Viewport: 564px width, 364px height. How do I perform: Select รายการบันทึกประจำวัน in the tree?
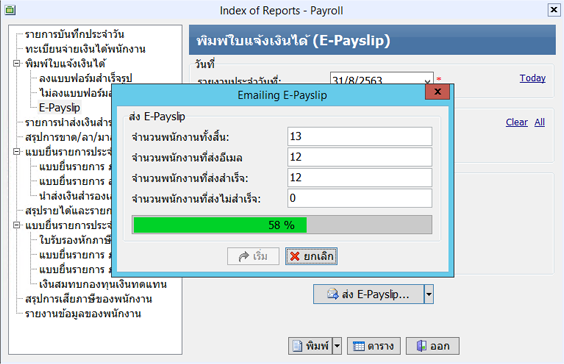coord(74,34)
